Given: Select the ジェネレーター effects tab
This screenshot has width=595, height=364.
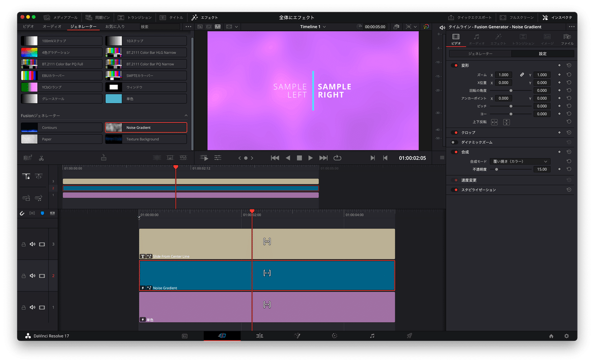Looking at the screenshot, I should [83, 26].
